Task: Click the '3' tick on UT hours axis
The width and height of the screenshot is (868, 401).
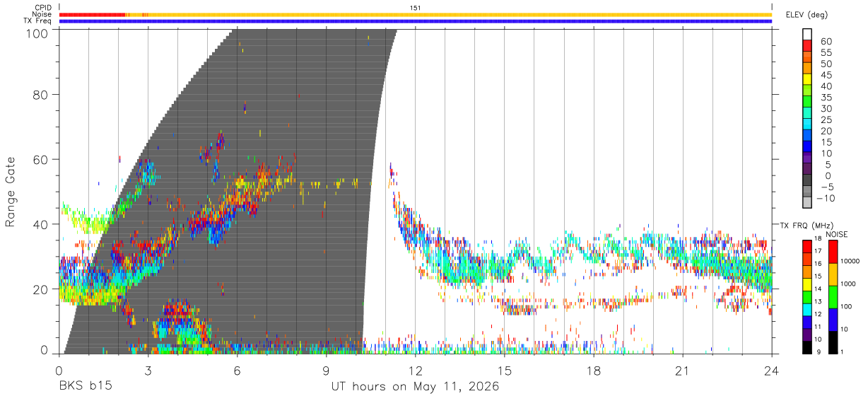Action: coord(148,369)
